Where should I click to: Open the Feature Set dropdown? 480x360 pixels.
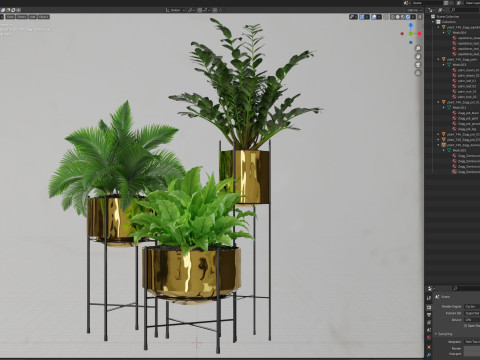click(472, 313)
